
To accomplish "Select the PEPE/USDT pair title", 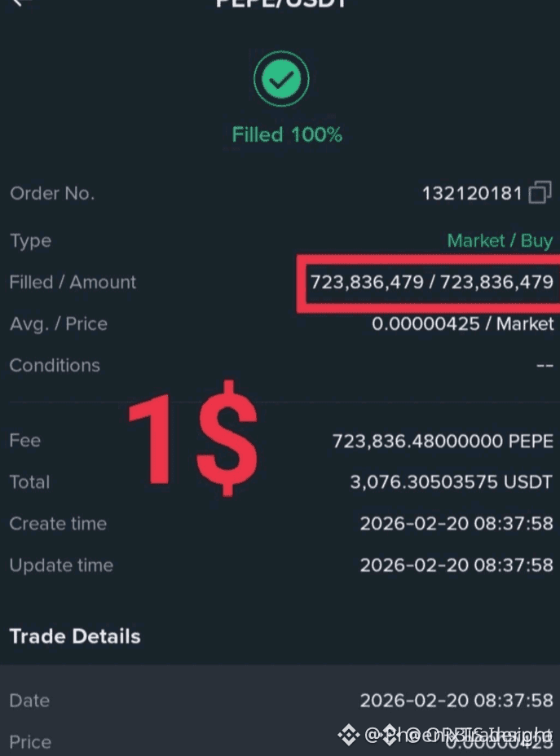I will 281,3.
